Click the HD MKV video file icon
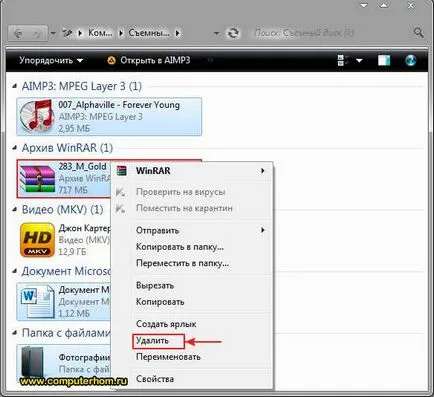Image resolution: width=434 pixels, height=397 pixels. (x=37, y=240)
